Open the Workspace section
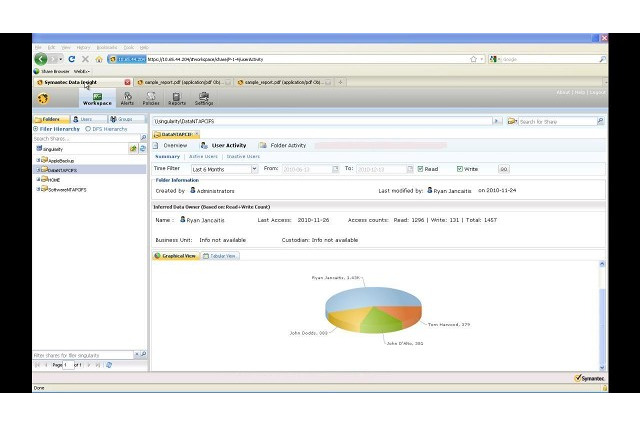The width and height of the screenshot is (640, 426). pyautogui.click(x=97, y=99)
